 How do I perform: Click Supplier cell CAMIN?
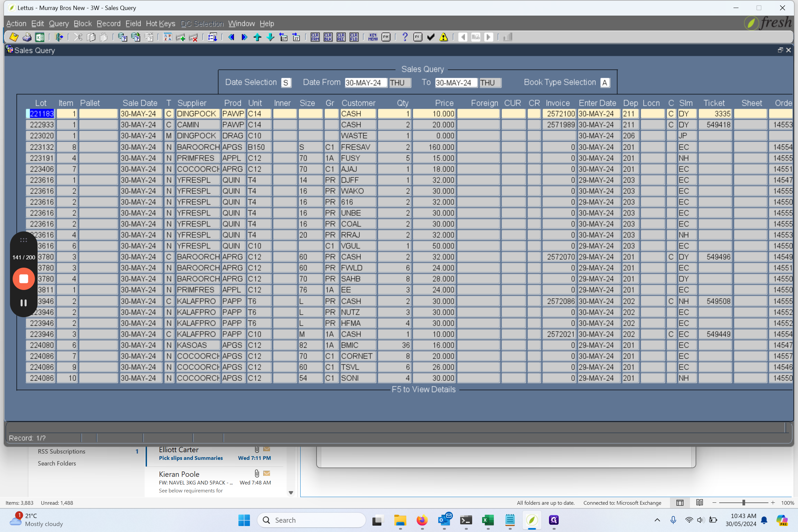click(198, 124)
